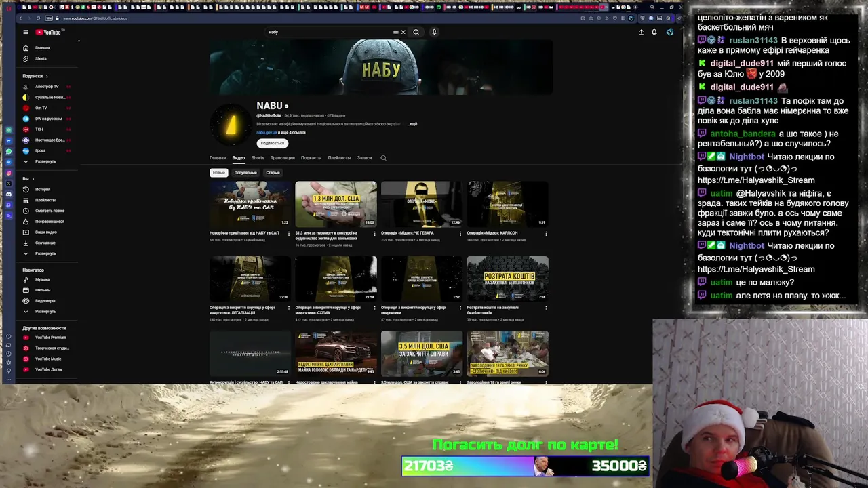Open Смотреть позже in the sidebar
The width and height of the screenshot is (868, 488).
50,211
